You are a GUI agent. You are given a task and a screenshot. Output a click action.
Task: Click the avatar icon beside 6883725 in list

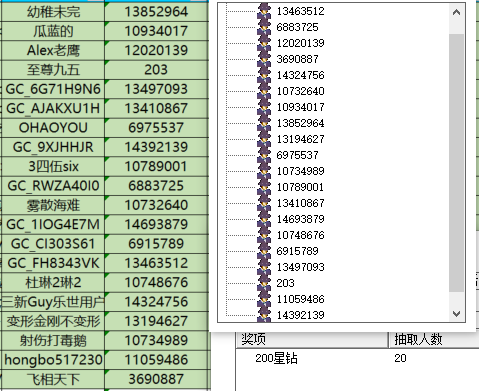264,27
